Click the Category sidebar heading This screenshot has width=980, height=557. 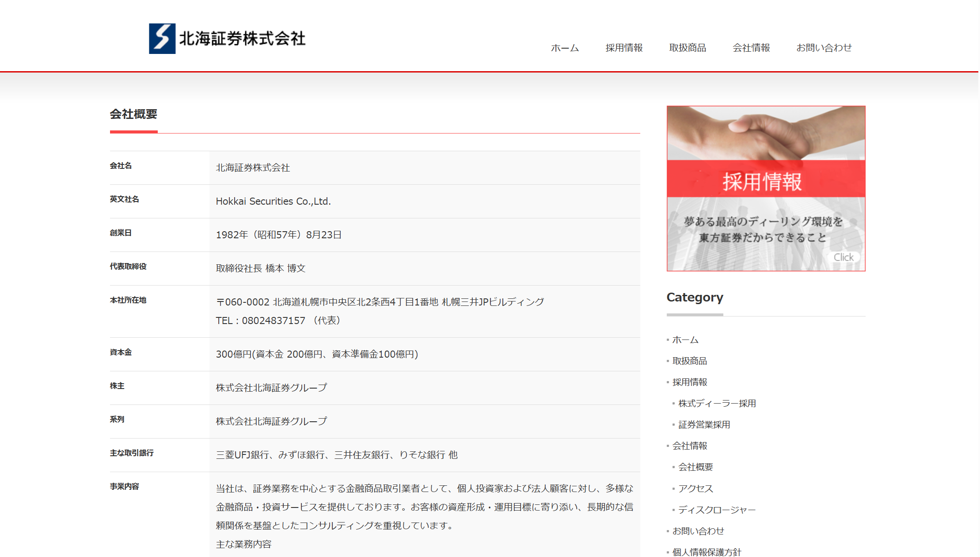695,298
